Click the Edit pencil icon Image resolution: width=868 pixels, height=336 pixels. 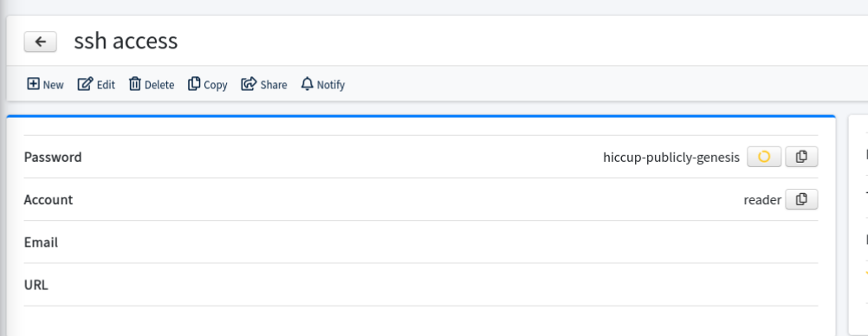click(x=85, y=84)
